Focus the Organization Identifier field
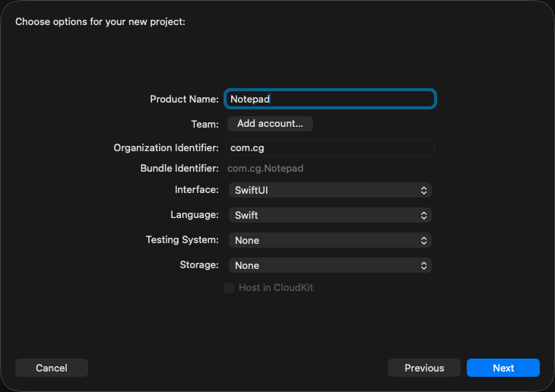This screenshot has height=392, width=555. [330, 148]
